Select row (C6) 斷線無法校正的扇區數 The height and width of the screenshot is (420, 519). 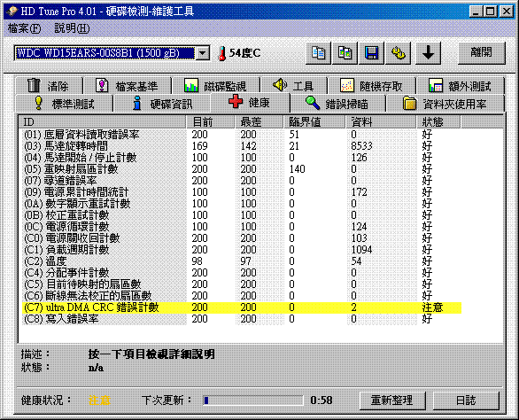[242, 296]
